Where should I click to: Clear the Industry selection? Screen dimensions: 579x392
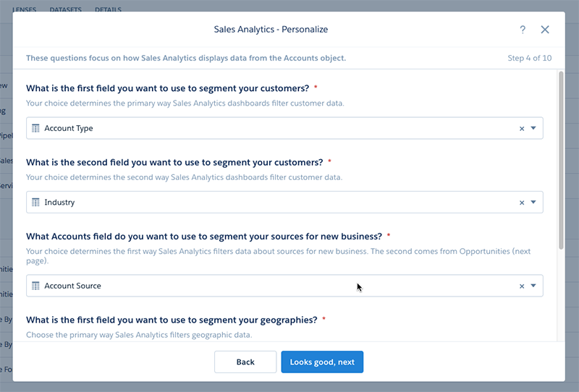(x=522, y=203)
